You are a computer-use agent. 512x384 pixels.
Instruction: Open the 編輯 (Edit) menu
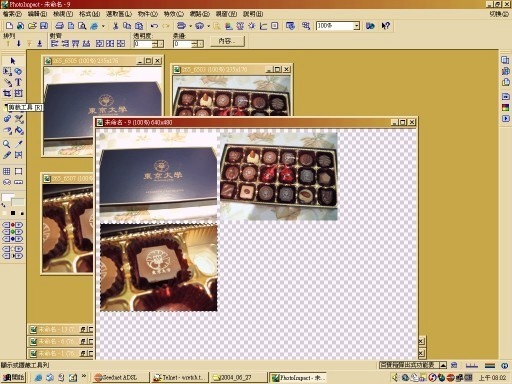(x=37, y=14)
